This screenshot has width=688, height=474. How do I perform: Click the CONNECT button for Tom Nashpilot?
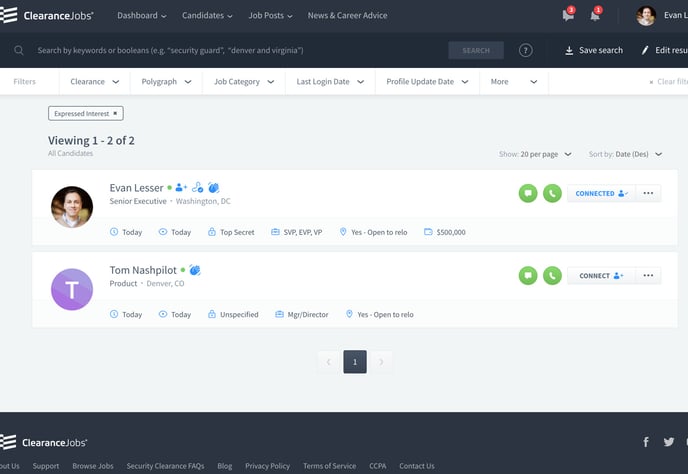601,276
